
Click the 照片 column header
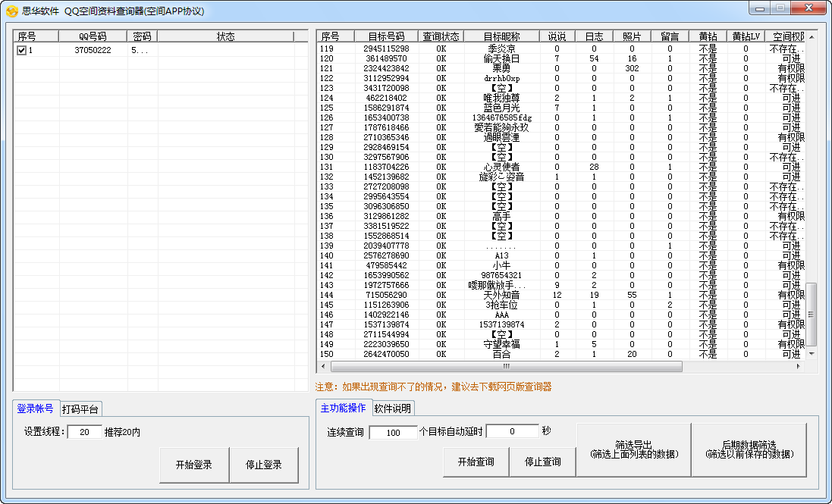631,36
